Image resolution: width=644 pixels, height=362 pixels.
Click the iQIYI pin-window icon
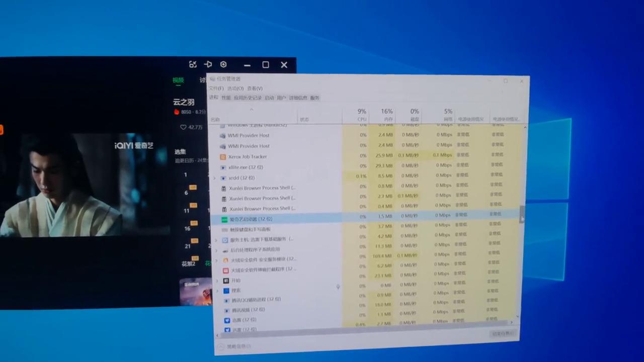pyautogui.click(x=208, y=64)
